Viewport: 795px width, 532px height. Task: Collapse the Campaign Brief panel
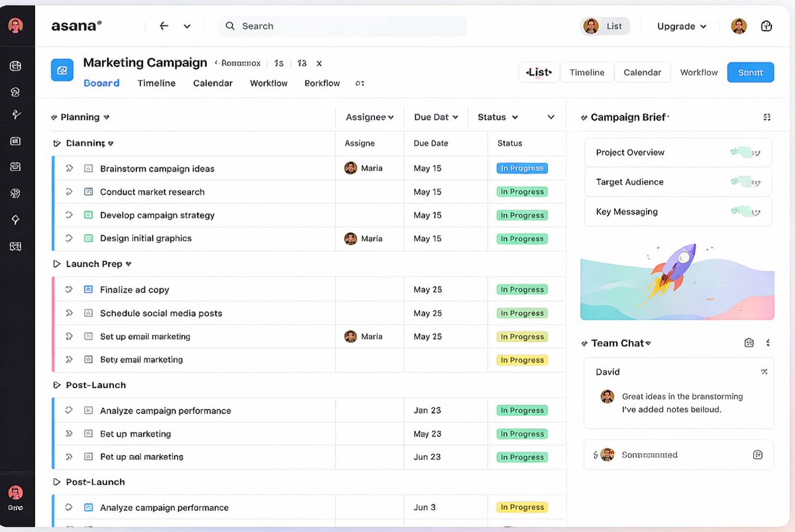(x=584, y=117)
